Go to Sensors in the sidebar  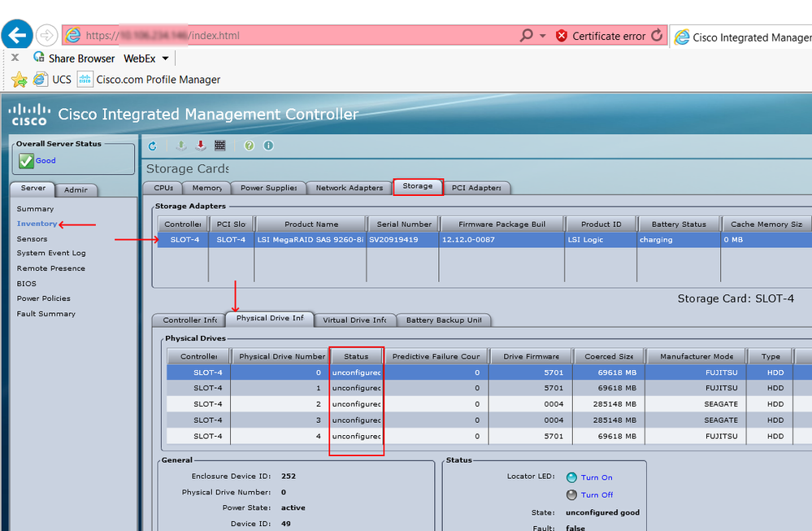[x=33, y=239]
